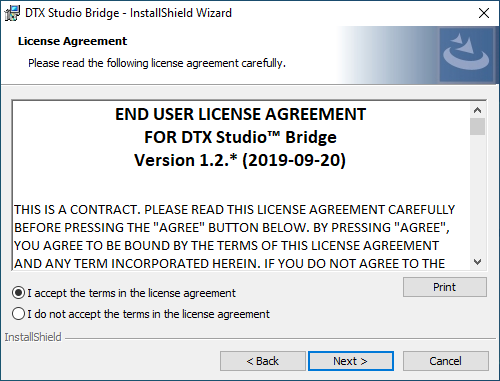Close the InstallShield Wizard window
The width and height of the screenshot is (500, 381).
tap(484, 13)
